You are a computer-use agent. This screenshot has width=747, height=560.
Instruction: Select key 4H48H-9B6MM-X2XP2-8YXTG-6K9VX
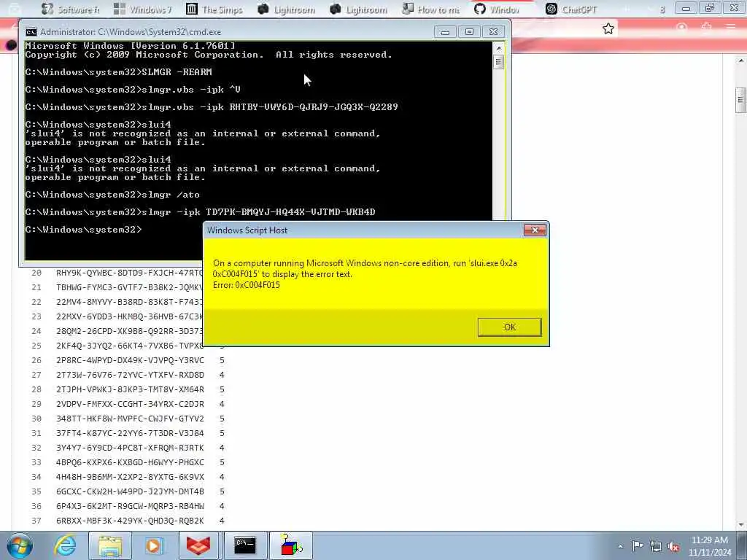click(x=130, y=477)
